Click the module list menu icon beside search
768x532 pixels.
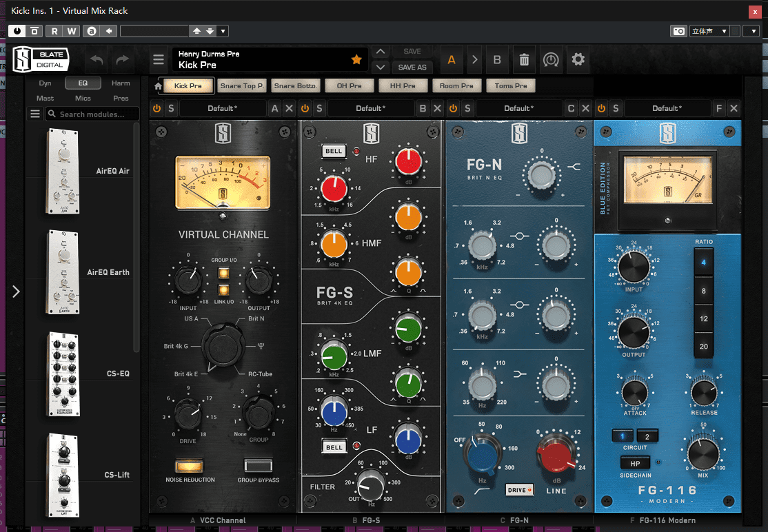pos(35,114)
